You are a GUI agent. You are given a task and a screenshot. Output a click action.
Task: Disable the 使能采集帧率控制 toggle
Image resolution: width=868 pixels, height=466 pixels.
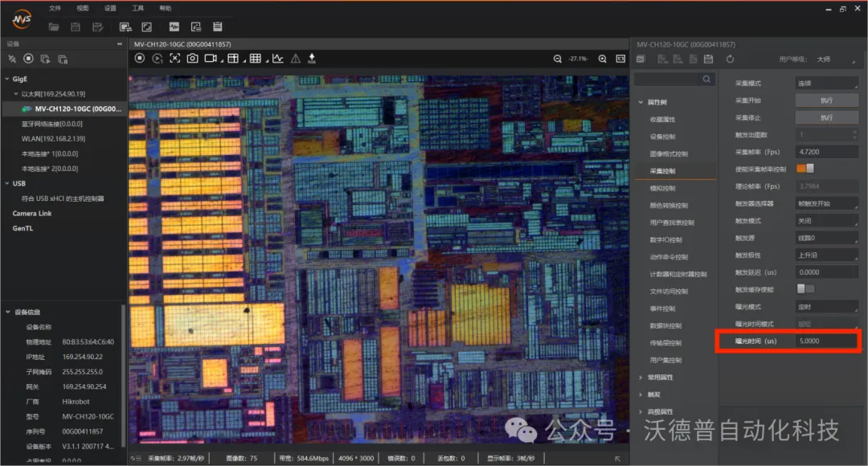(805, 169)
